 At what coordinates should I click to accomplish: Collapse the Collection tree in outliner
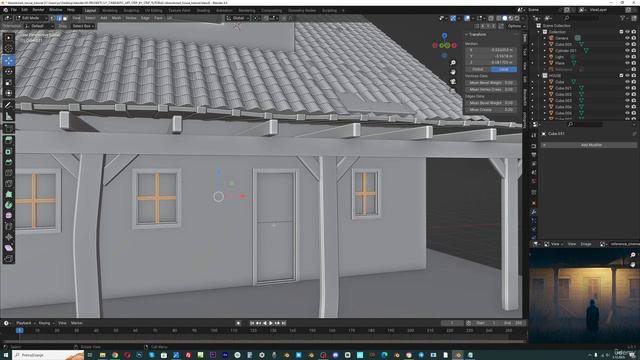(539, 32)
